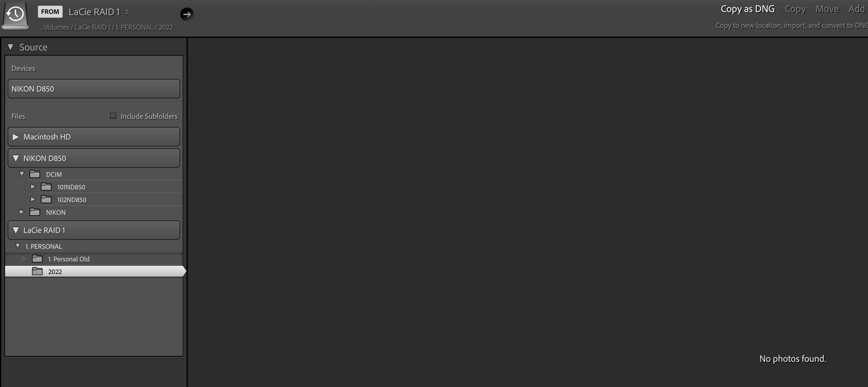Viewport: 868px width, 387px height.
Task: Open the LaCie RAID 1 source dropdown
Action: tap(98, 12)
